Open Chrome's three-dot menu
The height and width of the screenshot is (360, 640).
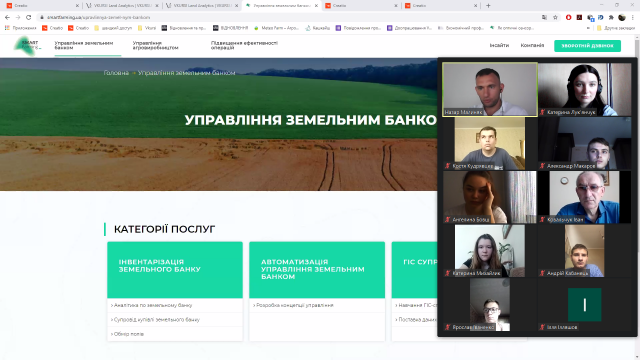coord(633,18)
